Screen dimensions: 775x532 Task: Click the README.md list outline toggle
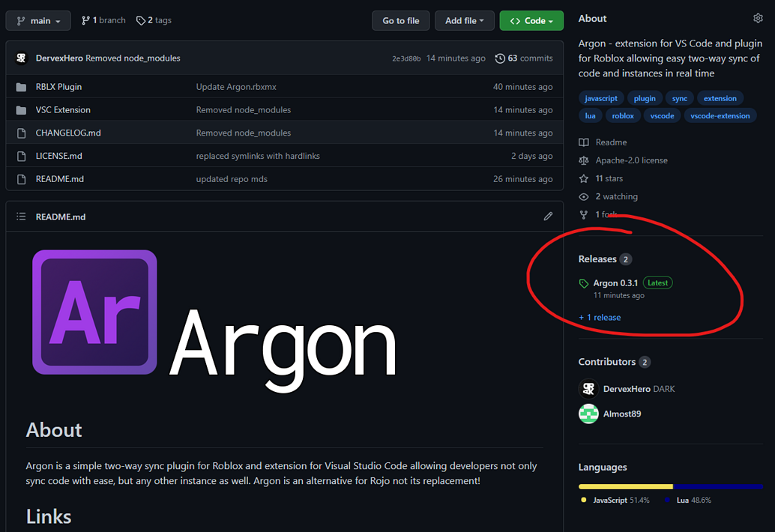(x=20, y=216)
